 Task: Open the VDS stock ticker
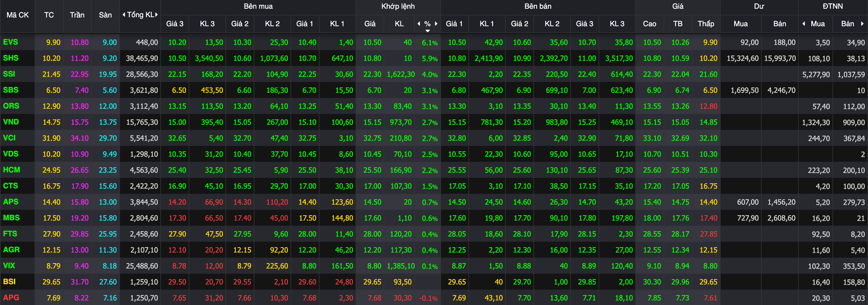[x=11, y=154]
